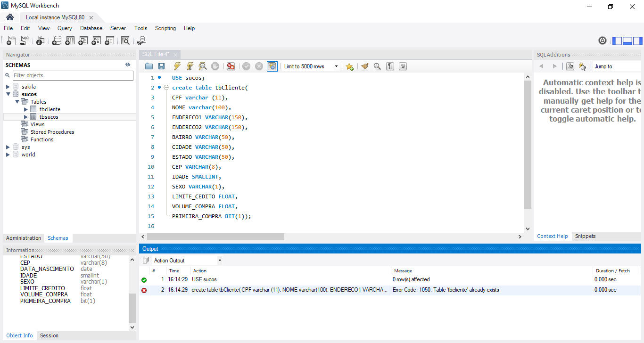Image resolution: width=644 pixels, height=343 pixels.
Task: Run EXPLAIN on current statement
Action: [203, 66]
